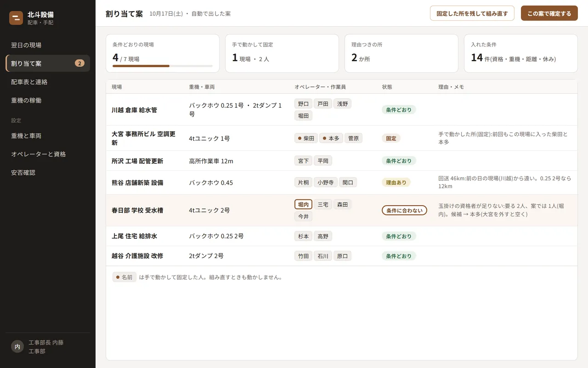Click the pinned 柴田 worker chip
This screenshot has width=588, height=368.
tap(306, 138)
